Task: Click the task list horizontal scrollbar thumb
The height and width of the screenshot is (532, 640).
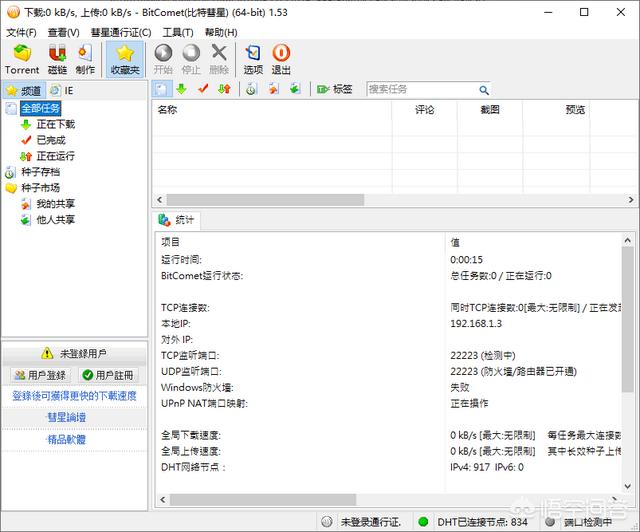Action: (x=265, y=200)
